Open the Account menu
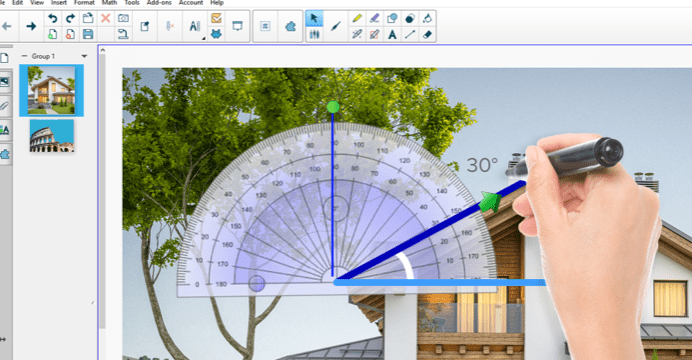The width and height of the screenshot is (692, 360). click(x=191, y=3)
